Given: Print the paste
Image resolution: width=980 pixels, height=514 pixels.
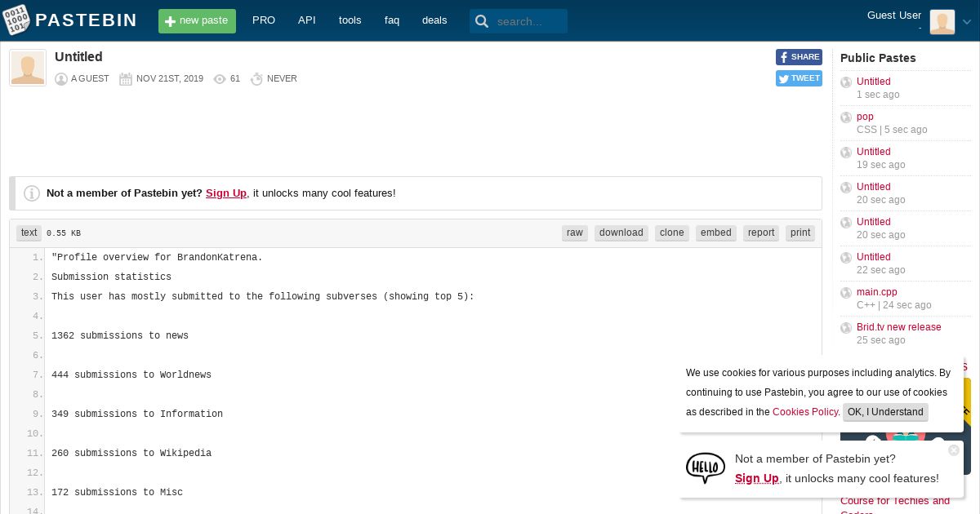Looking at the screenshot, I should (800, 233).
